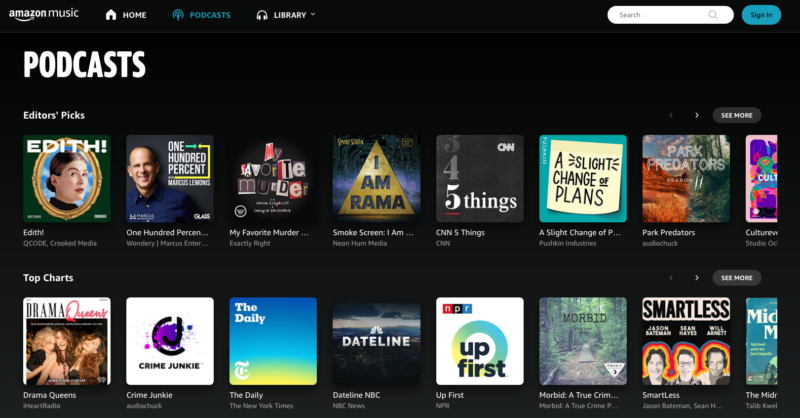800x418 pixels.
Task: Click into the Search field
Action: (x=670, y=15)
